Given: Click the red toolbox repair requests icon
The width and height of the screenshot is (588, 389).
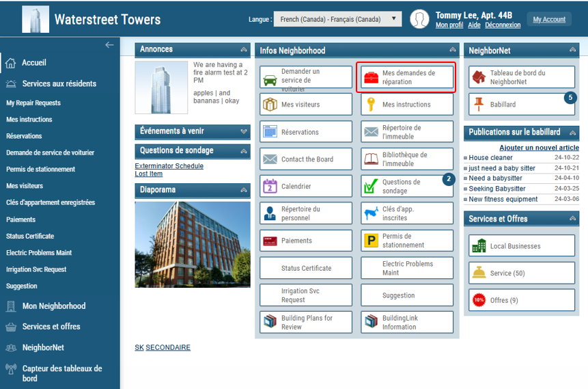Looking at the screenshot, I should (372, 77).
